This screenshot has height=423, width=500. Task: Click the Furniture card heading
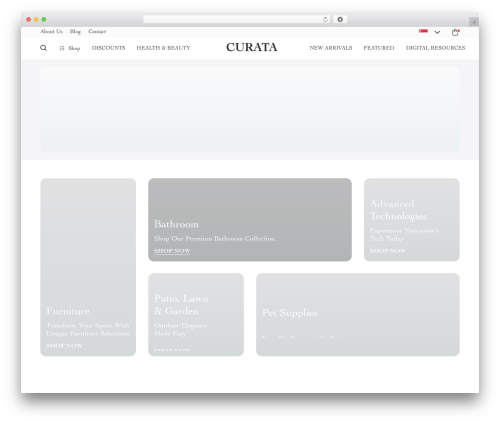pyautogui.click(x=68, y=311)
